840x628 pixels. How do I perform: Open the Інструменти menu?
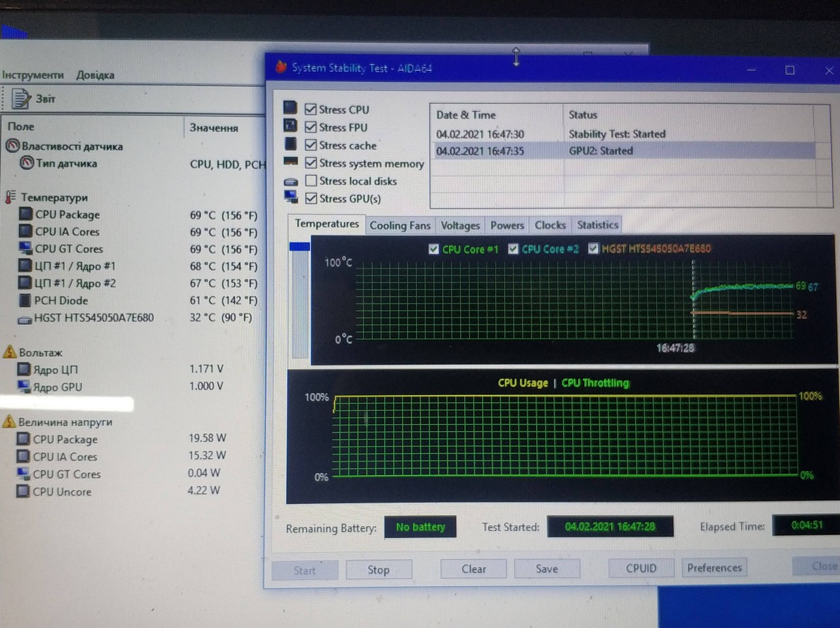(33, 75)
